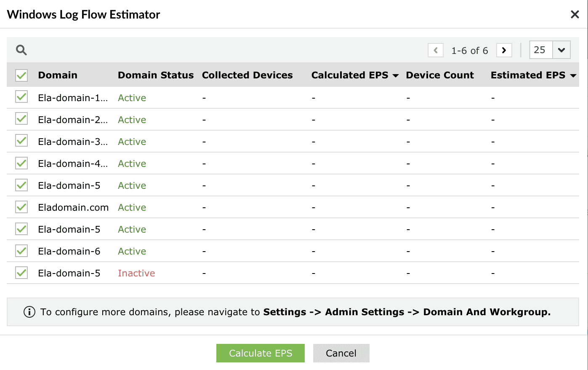Click the Domain column header
This screenshot has width=588, height=370.
pyautogui.click(x=58, y=75)
